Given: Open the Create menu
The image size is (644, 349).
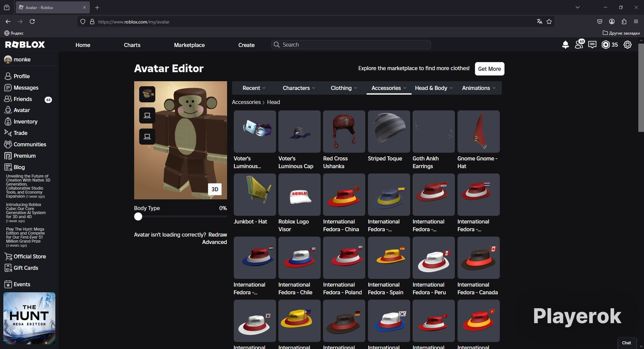Looking at the screenshot, I should (246, 45).
